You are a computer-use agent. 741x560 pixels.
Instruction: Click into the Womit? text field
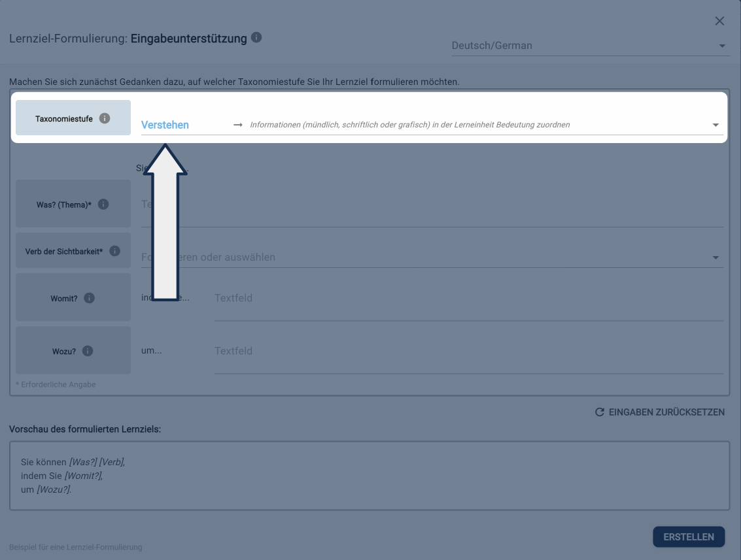pos(468,299)
